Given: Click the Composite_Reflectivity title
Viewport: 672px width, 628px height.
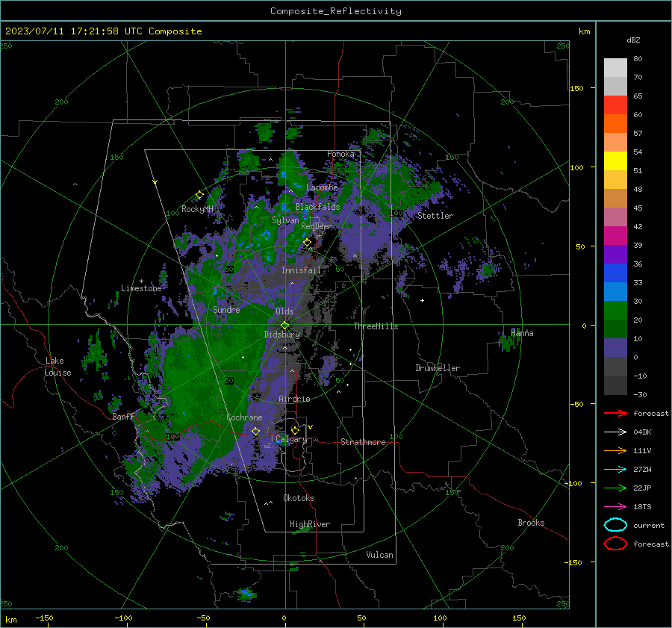Looking at the screenshot, I should tap(336, 11).
